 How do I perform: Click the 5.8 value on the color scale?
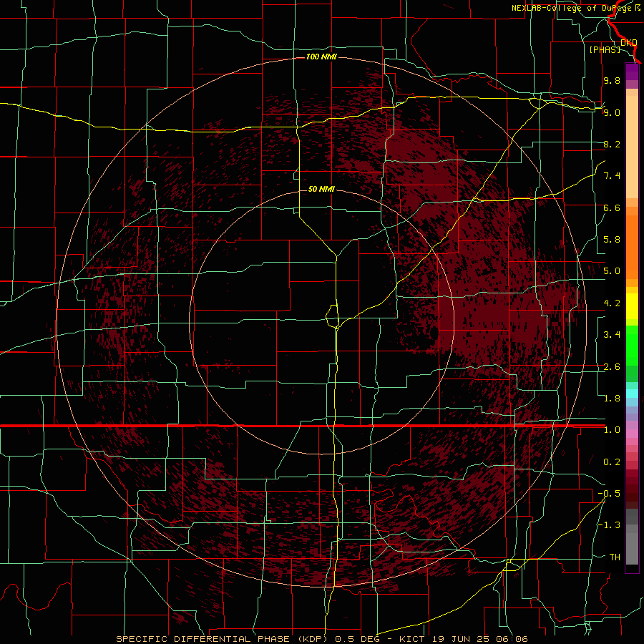coord(612,240)
